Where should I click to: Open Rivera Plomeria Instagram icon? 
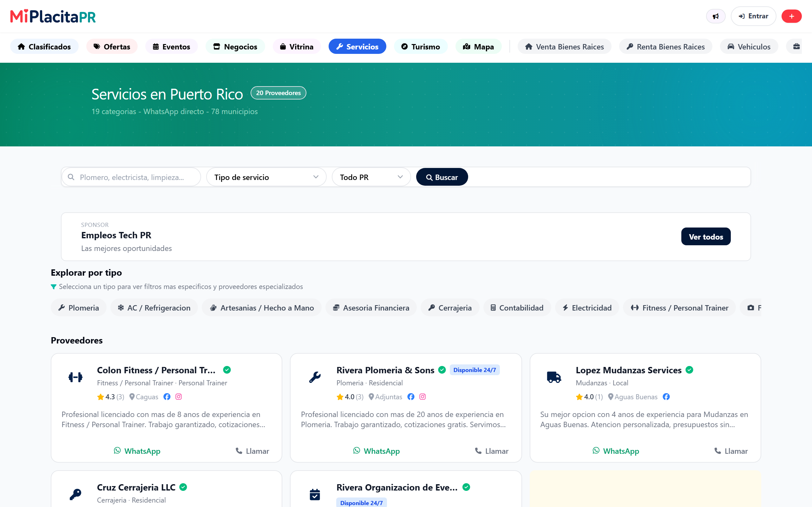click(422, 397)
